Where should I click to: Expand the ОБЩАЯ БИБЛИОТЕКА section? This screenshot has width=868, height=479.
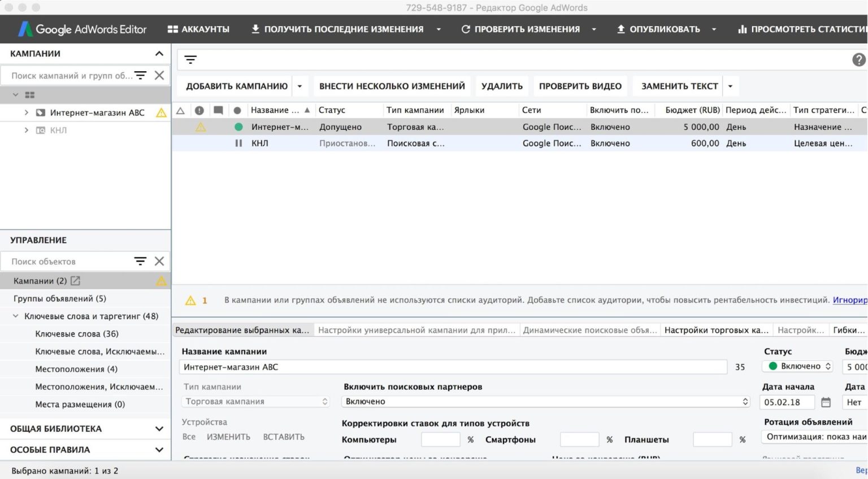[159, 429]
